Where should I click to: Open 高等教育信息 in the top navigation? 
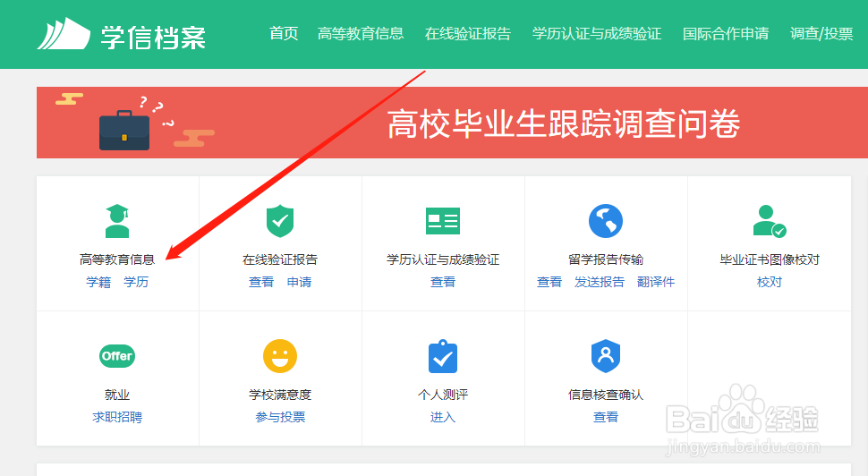click(x=361, y=34)
